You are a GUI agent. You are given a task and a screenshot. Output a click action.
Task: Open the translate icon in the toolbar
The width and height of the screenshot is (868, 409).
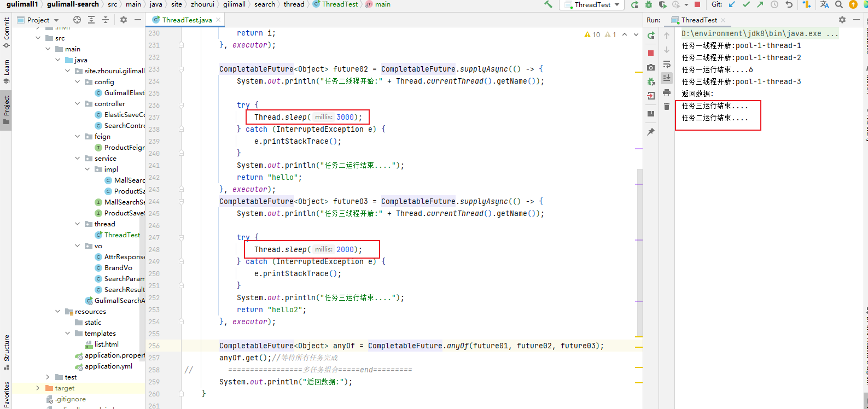(x=825, y=4)
